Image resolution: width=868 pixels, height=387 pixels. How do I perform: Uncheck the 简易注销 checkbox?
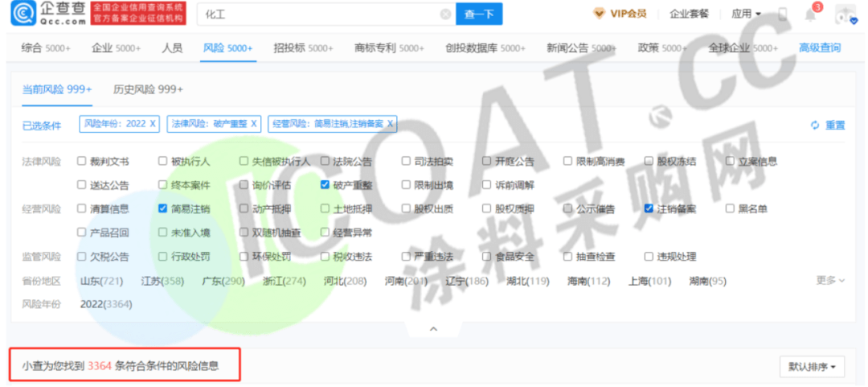pos(163,208)
